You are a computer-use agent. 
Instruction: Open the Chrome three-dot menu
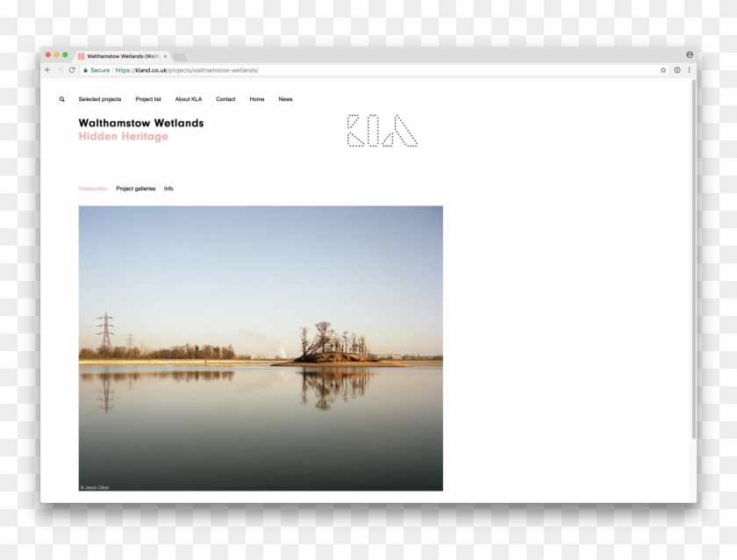click(x=689, y=70)
